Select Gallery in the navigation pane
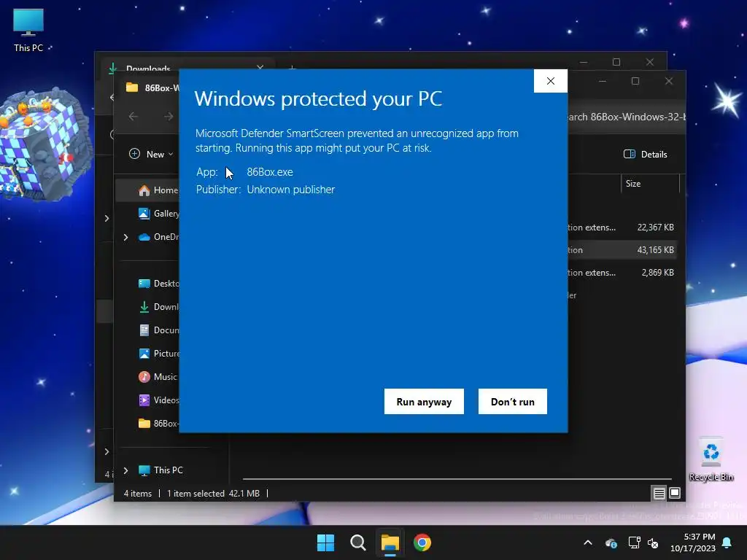Image resolution: width=747 pixels, height=560 pixels. pyautogui.click(x=158, y=214)
